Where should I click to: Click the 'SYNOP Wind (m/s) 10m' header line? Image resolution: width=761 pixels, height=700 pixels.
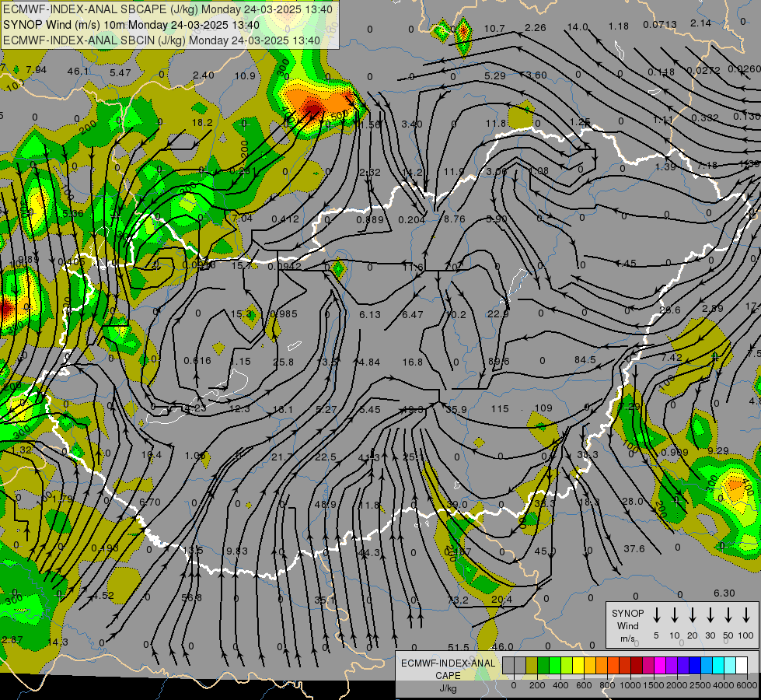(x=131, y=25)
